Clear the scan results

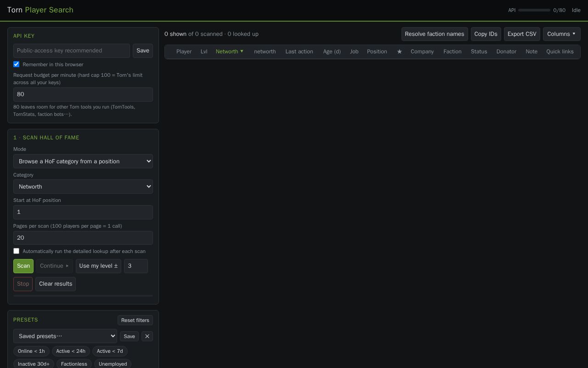tap(56, 284)
